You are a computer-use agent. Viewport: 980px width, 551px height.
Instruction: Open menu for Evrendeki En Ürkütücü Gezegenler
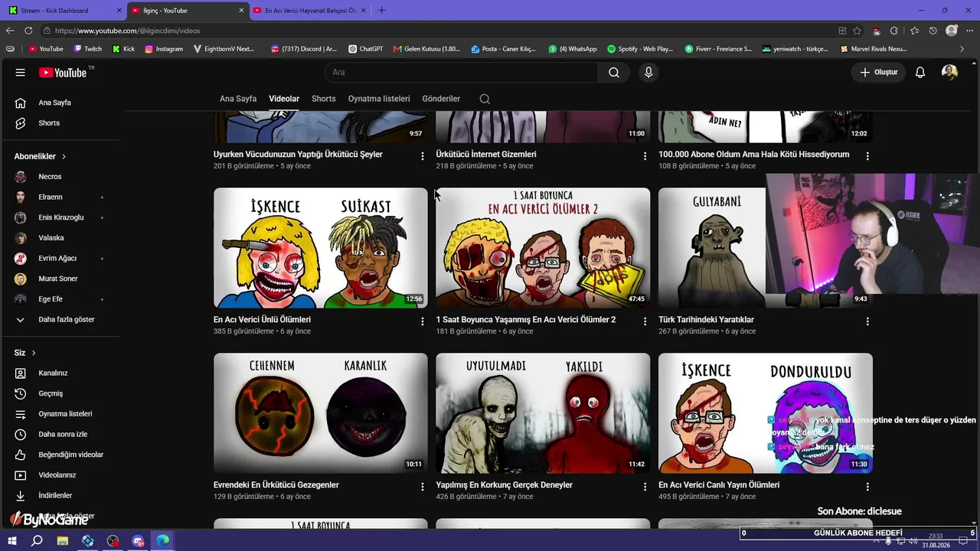[422, 487]
